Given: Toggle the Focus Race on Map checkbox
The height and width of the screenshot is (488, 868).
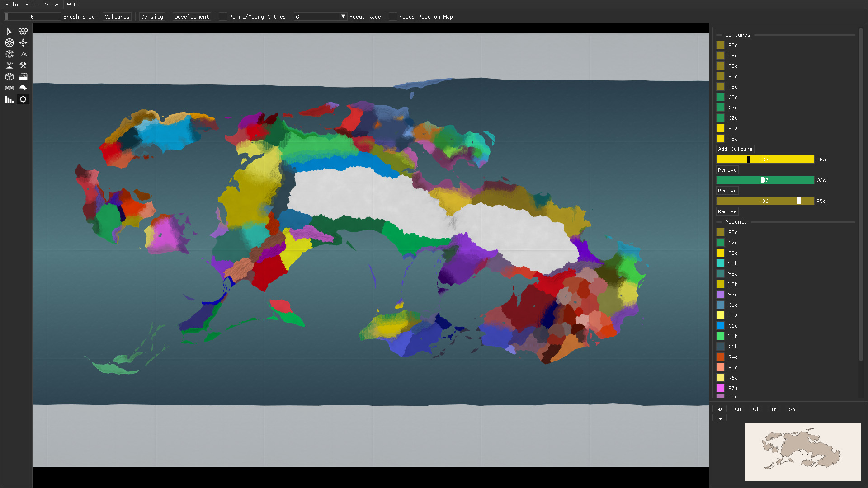Looking at the screenshot, I should (x=393, y=17).
